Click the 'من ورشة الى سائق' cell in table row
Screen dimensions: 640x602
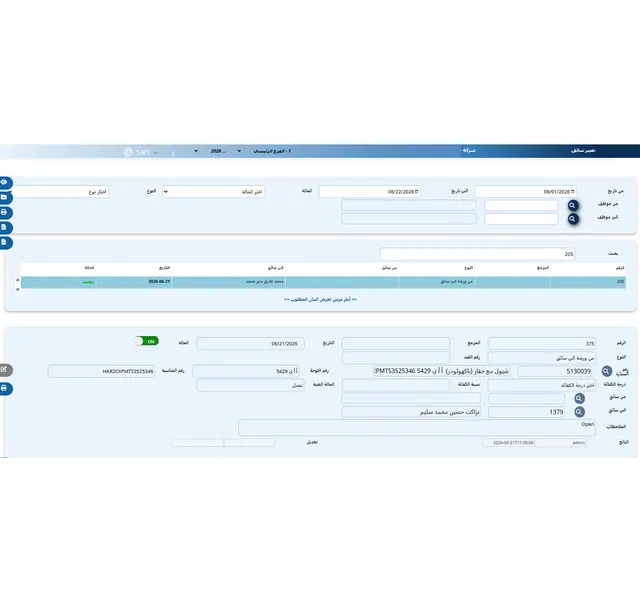[437, 282]
